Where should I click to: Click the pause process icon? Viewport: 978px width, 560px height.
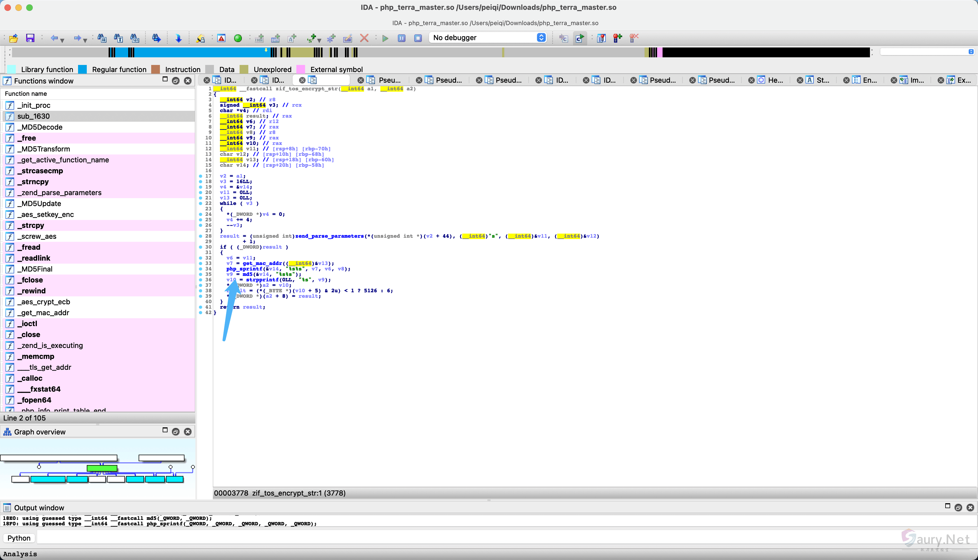(x=401, y=38)
